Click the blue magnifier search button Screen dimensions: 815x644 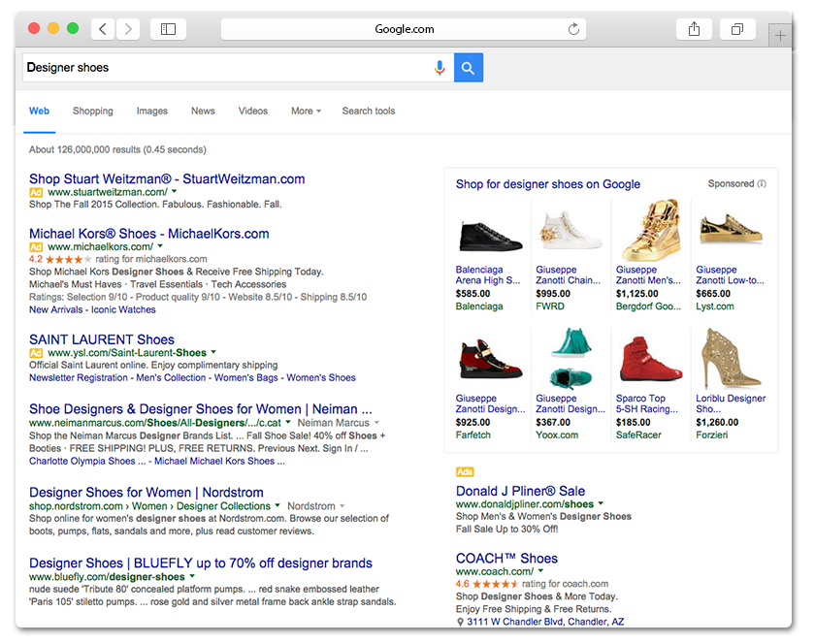pos(469,68)
